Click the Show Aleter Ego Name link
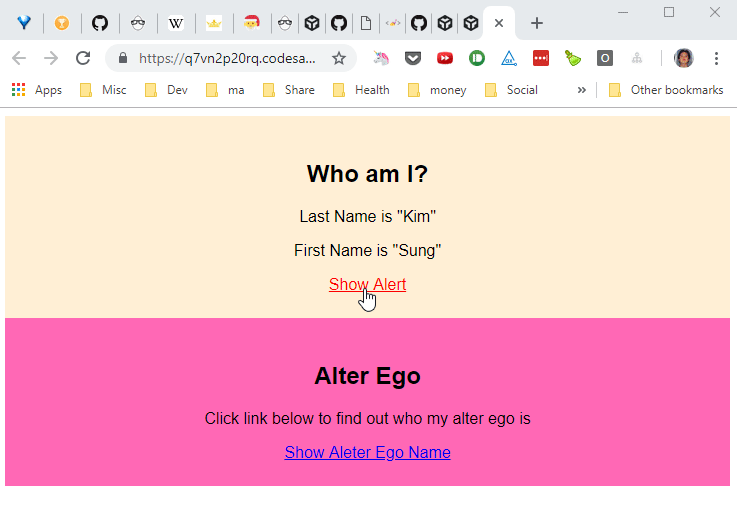The image size is (737, 513). tap(368, 452)
